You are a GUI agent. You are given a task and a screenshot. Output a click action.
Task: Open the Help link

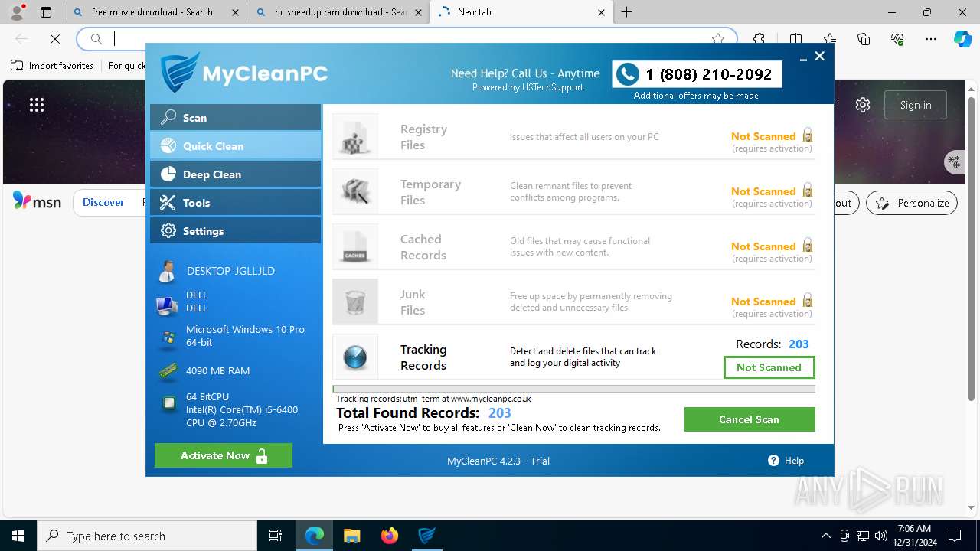click(x=794, y=461)
